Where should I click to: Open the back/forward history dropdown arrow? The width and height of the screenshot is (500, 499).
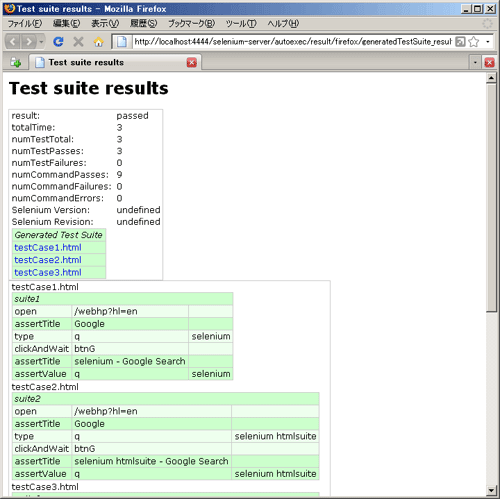pos(41,42)
